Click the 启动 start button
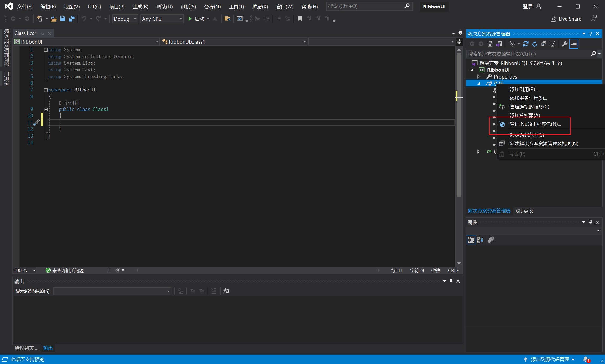 [x=196, y=19]
